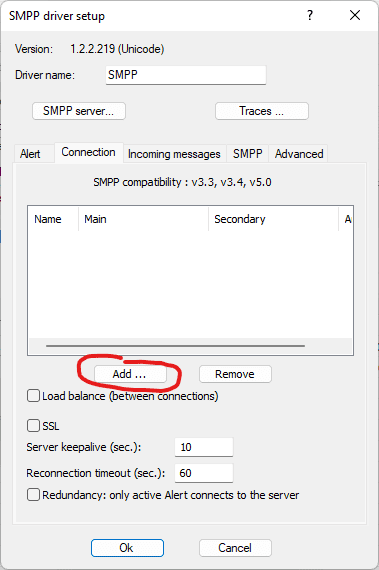
Task: Close the SMPP driver setup dialog
Action: (355, 15)
